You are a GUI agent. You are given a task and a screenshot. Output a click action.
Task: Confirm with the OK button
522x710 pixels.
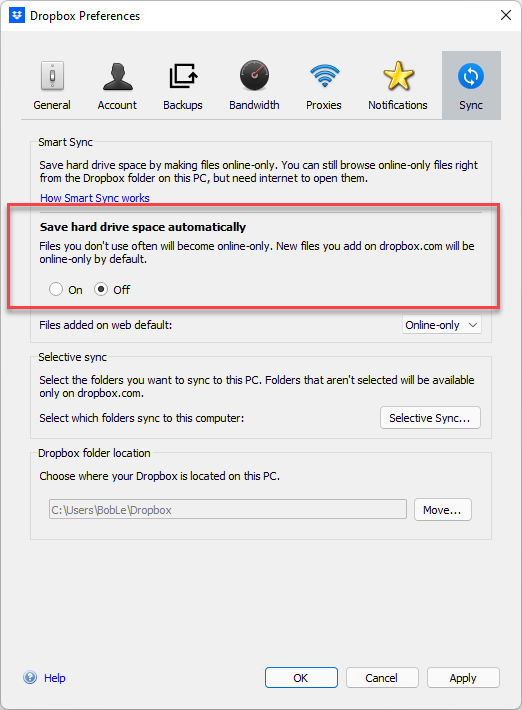coord(301,677)
